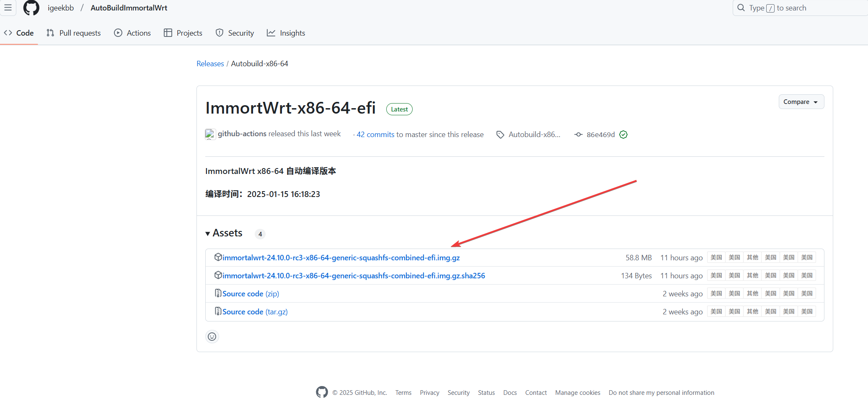Download the efi.img.gz.sha256 checksum file

(353, 276)
